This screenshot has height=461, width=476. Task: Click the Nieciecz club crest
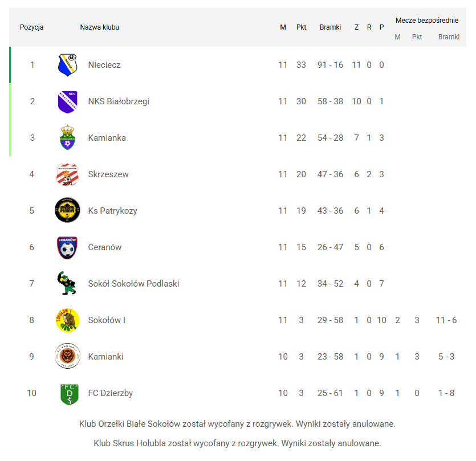67,65
